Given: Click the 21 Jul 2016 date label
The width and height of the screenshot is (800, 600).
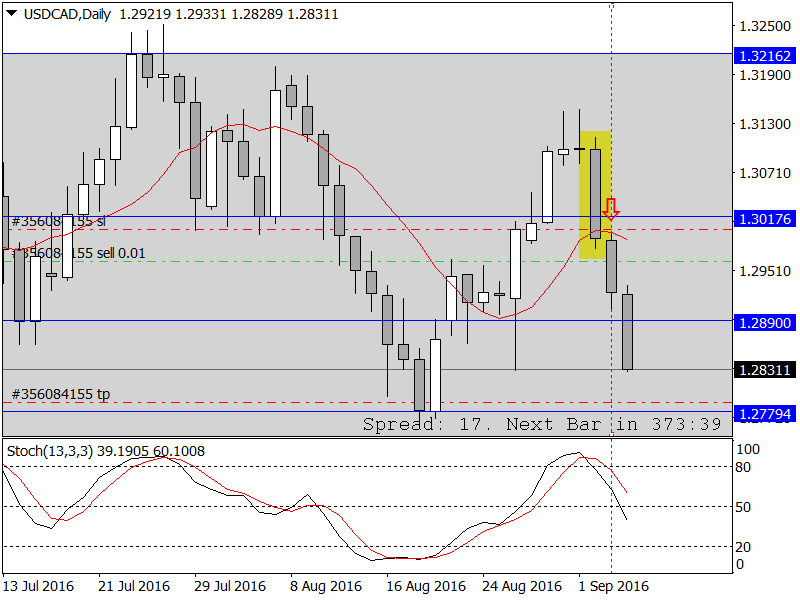Looking at the screenshot, I should tap(134, 586).
